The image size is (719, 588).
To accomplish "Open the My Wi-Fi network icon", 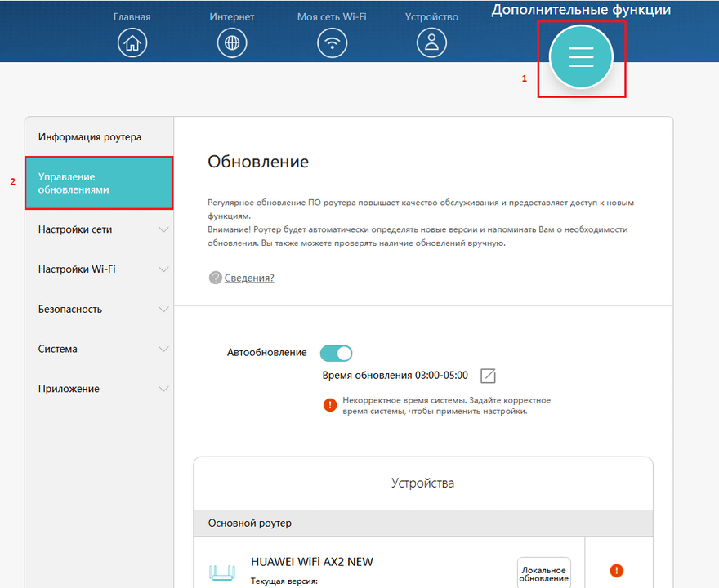I will pyautogui.click(x=332, y=43).
